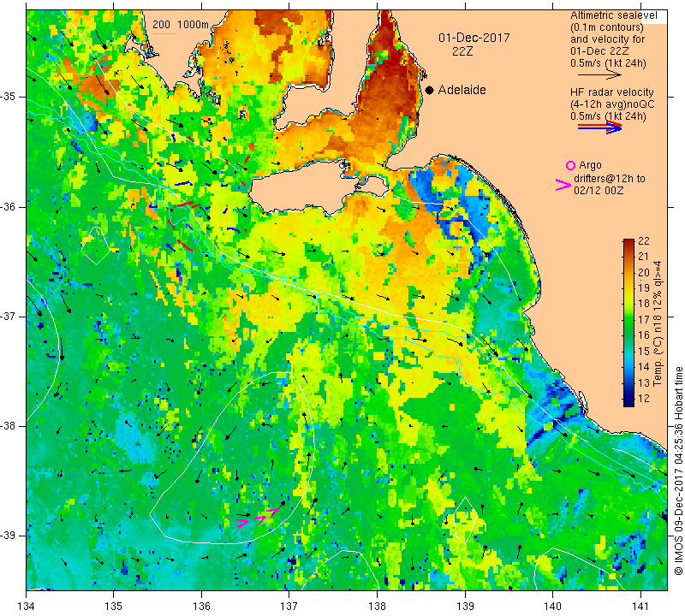Click the -35 latitude axis label

coord(9,97)
